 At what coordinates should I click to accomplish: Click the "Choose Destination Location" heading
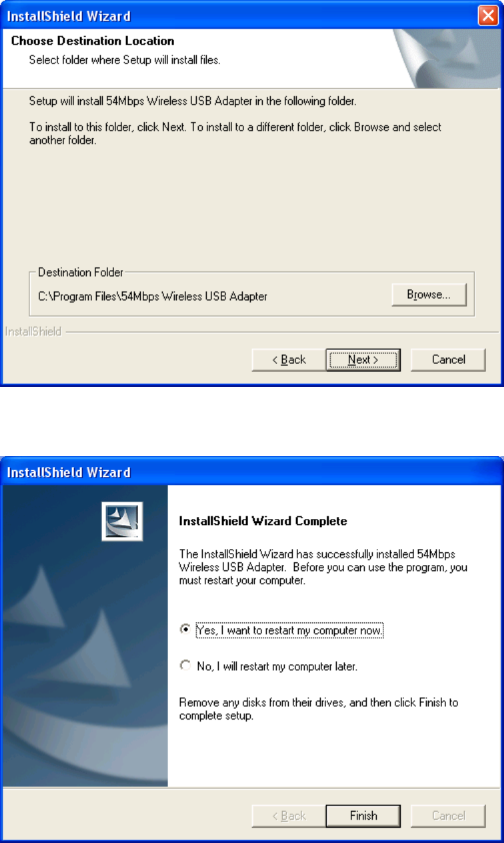[93, 41]
